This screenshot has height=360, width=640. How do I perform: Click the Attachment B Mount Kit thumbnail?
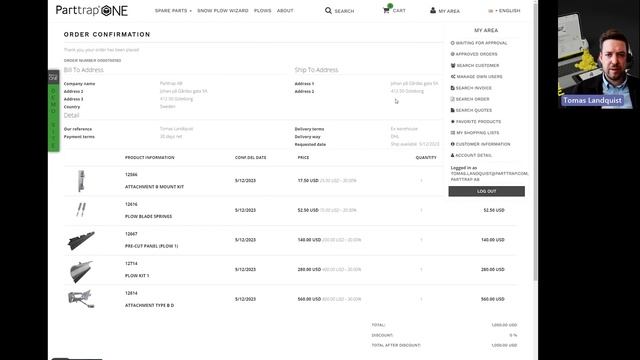tap(81, 180)
